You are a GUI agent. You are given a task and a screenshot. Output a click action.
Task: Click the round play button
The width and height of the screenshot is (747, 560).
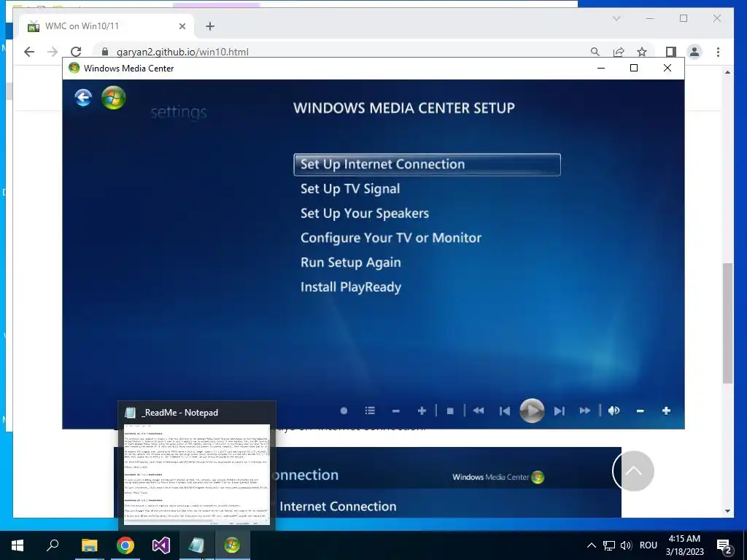[x=532, y=411]
